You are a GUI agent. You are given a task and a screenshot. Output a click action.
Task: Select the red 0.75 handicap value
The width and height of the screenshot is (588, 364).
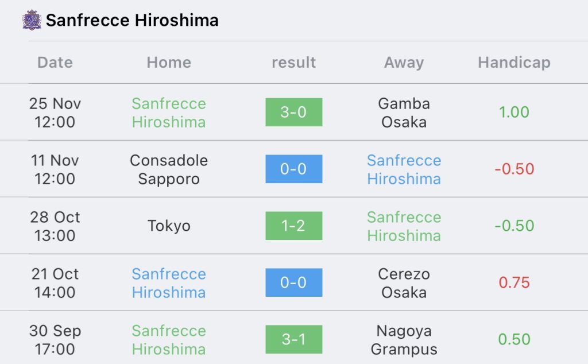pos(514,282)
